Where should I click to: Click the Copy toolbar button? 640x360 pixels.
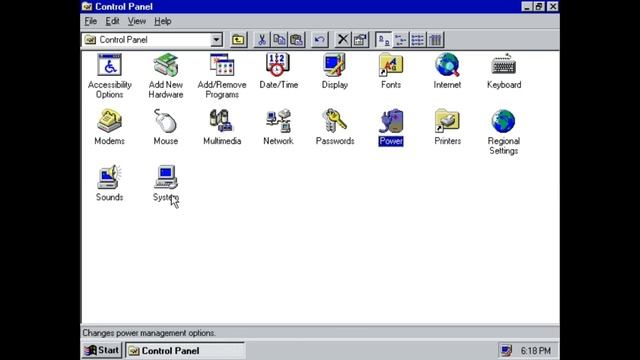click(279, 40)
